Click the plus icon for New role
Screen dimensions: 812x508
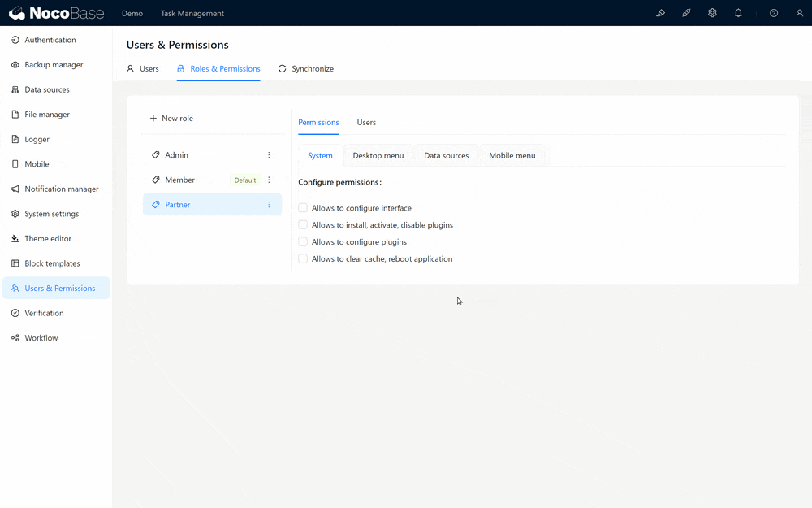(153, 118)
